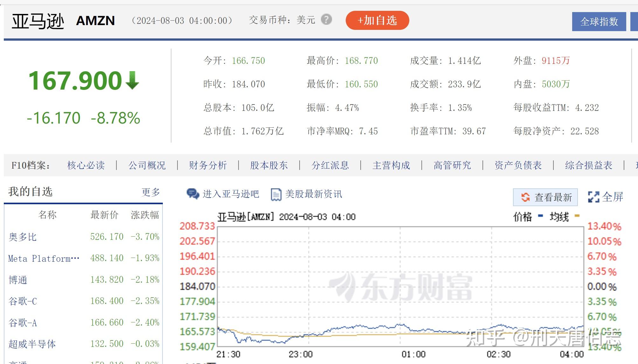Click the -0.03% change for 超威半导体

tap(145, 344)
